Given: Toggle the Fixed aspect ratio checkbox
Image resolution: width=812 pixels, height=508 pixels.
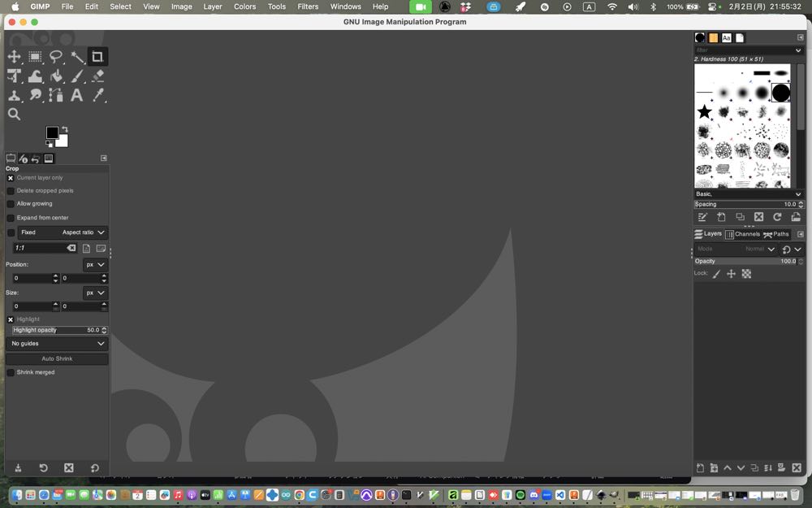Looking at the screenshot, I should tap(11, 232).
